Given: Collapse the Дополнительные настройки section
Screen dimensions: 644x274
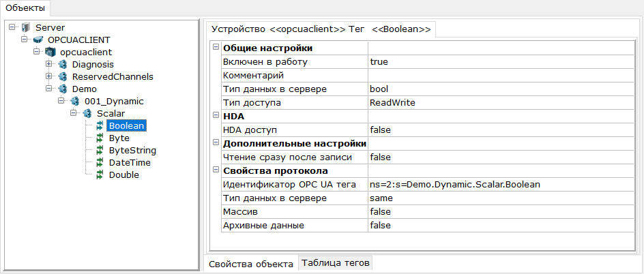Looking at the screenshot, I should coord(215,143).
